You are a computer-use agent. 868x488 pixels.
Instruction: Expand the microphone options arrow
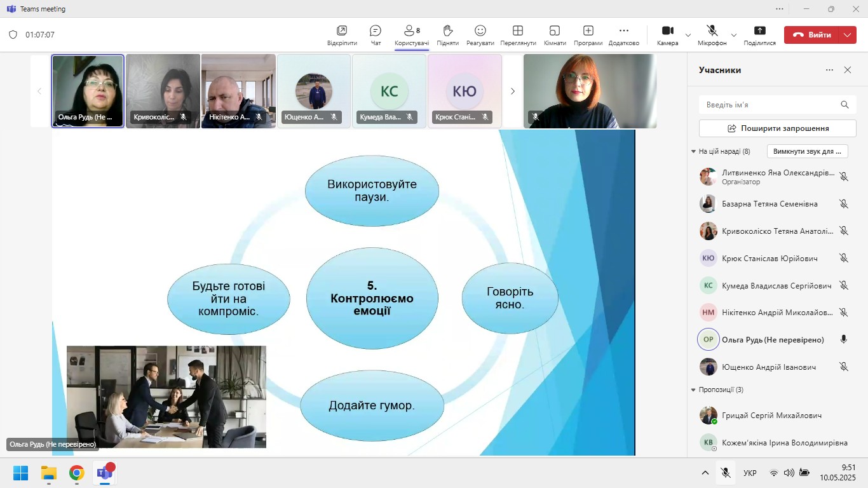point(734,35)
